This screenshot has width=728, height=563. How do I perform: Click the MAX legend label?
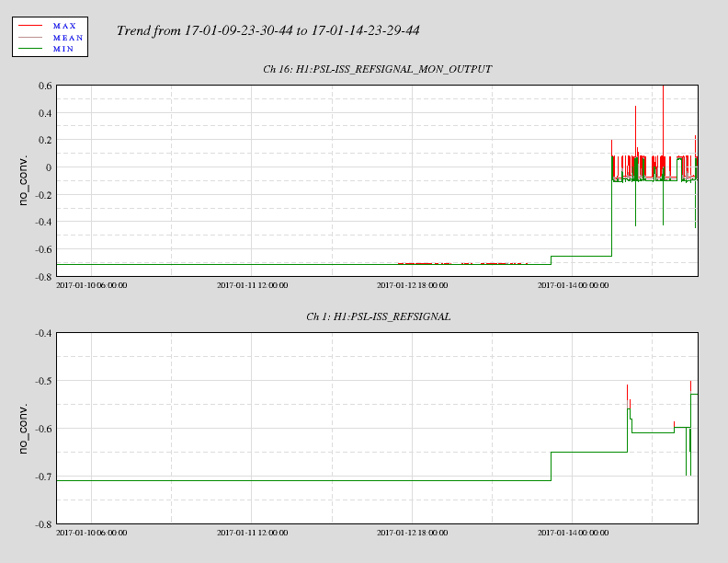tap(64, 26)
